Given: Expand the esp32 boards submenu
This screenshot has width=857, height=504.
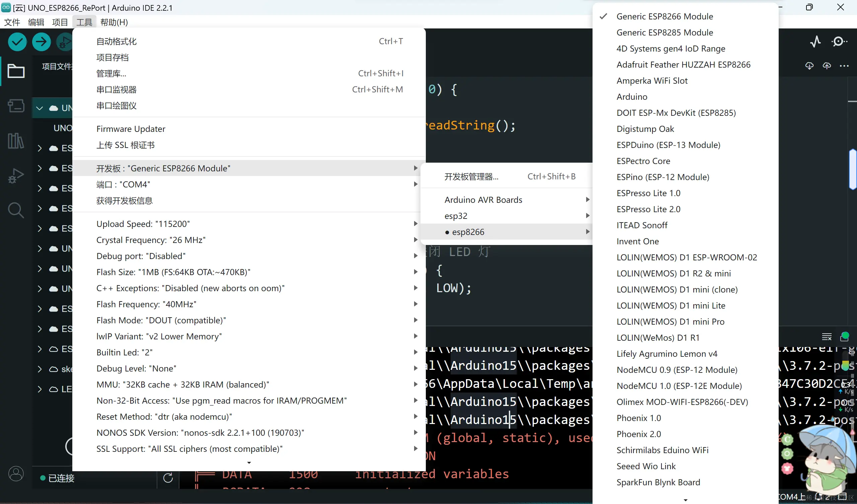Looking at the screenshot, I should point(507,216).
